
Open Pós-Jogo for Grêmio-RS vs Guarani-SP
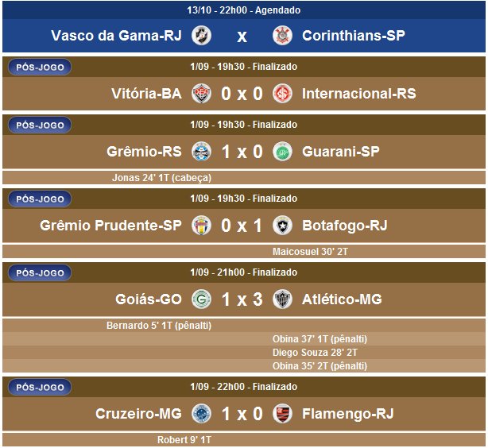[40, 125]
